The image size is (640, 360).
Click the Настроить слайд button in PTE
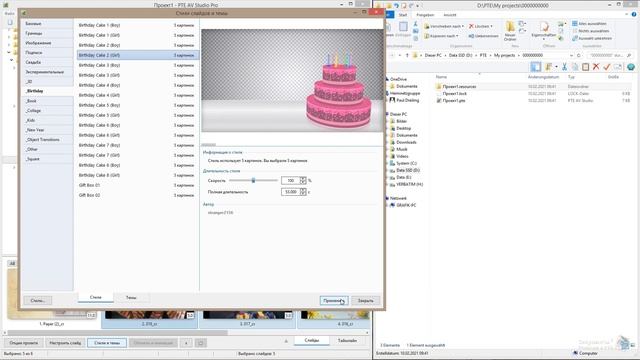pos(65,343)
